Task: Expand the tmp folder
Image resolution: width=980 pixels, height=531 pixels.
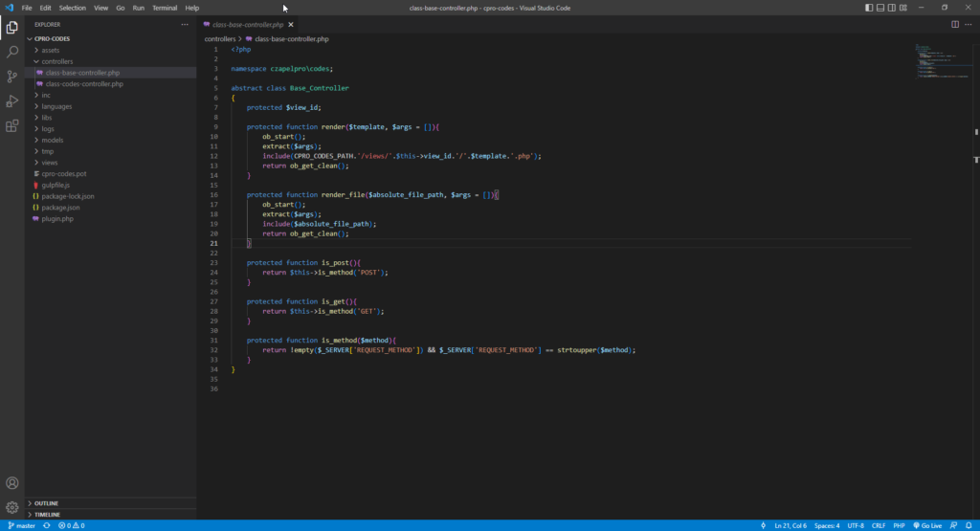Action: (x=111, y=151)
